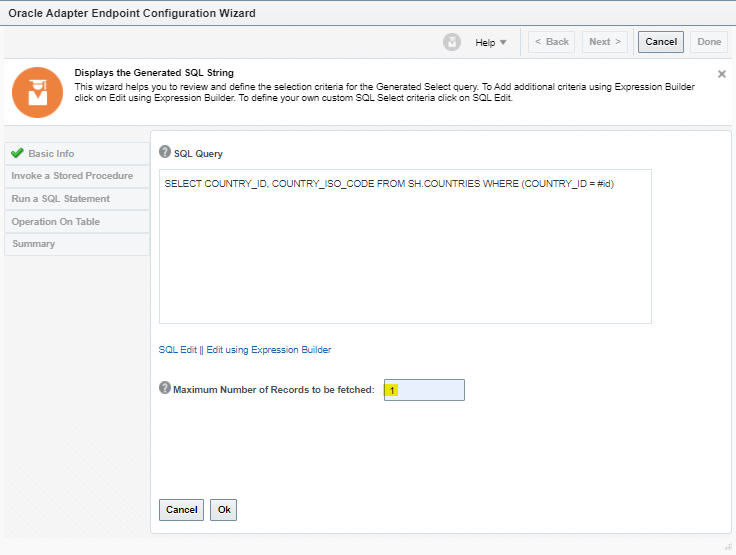Click the round icon left of Help
This screenshot has height=555, width=736.
pyautogui.click(x=452, y=42)
